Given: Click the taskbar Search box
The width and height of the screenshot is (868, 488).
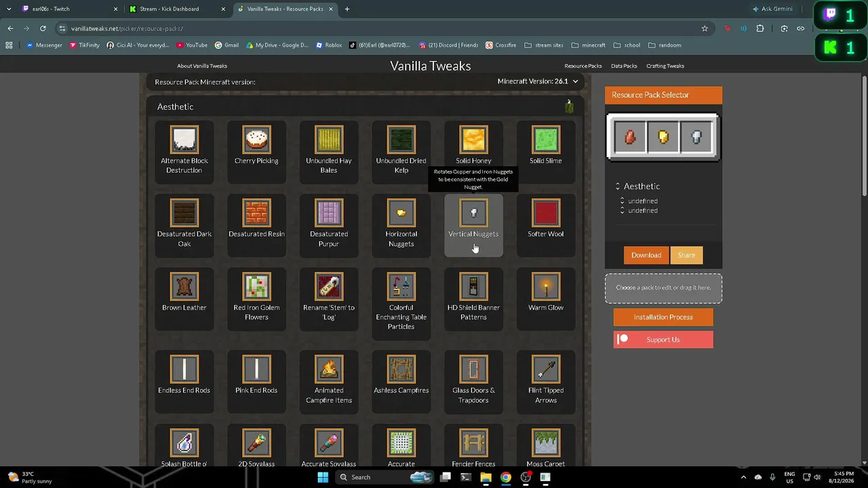Looking at the screenshot, I should coord(384,477).
